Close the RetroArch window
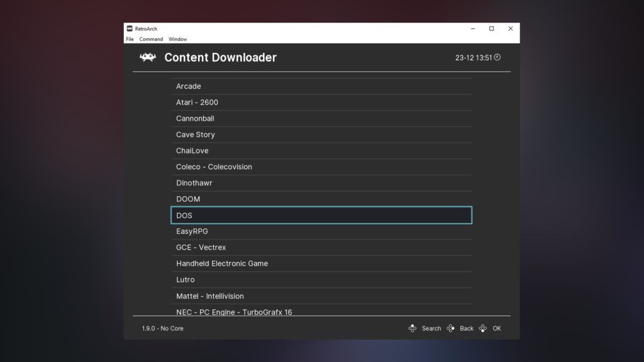 (x=511, y=29)
